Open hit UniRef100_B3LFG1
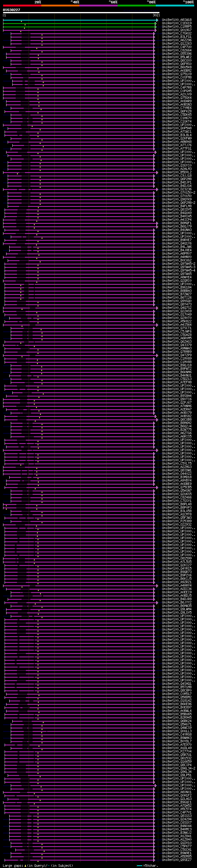197x868 pixels. coord(177,37)
